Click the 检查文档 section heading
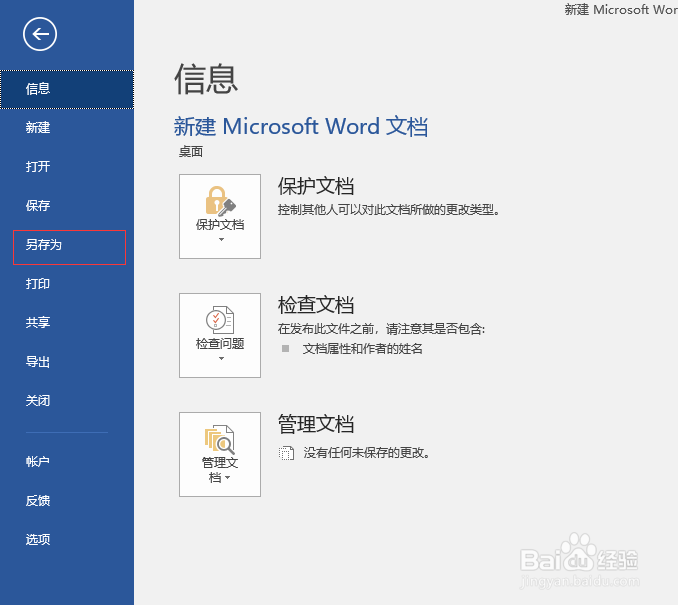 click(316, 305)
